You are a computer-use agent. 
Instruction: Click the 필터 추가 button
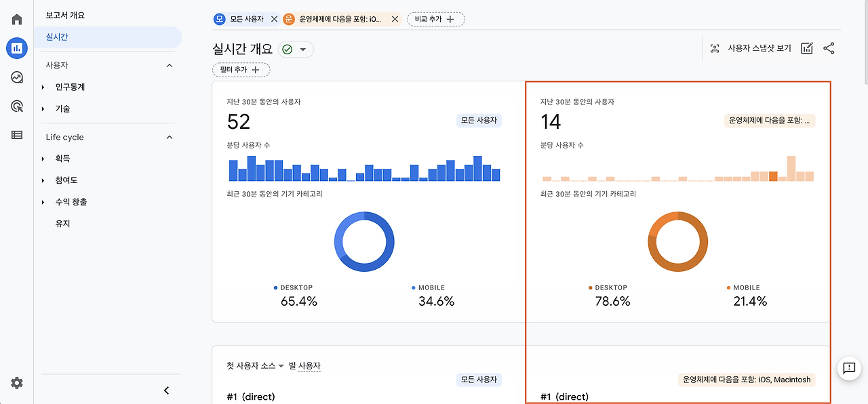241,70
